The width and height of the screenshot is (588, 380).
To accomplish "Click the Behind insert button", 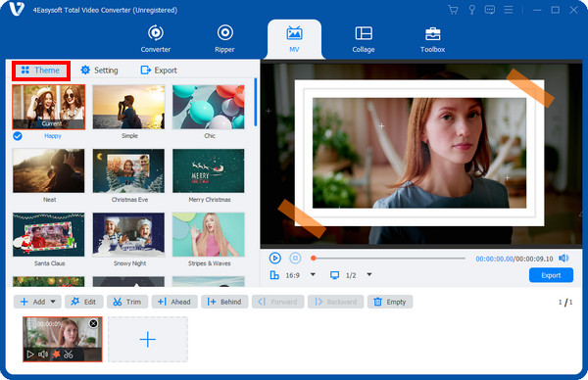I will tap(224, 302).
